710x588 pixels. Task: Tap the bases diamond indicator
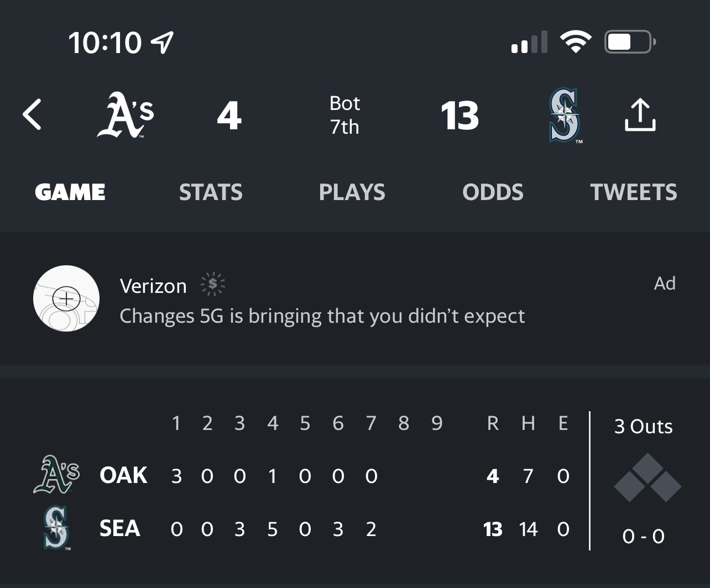[x=647, y=477]
